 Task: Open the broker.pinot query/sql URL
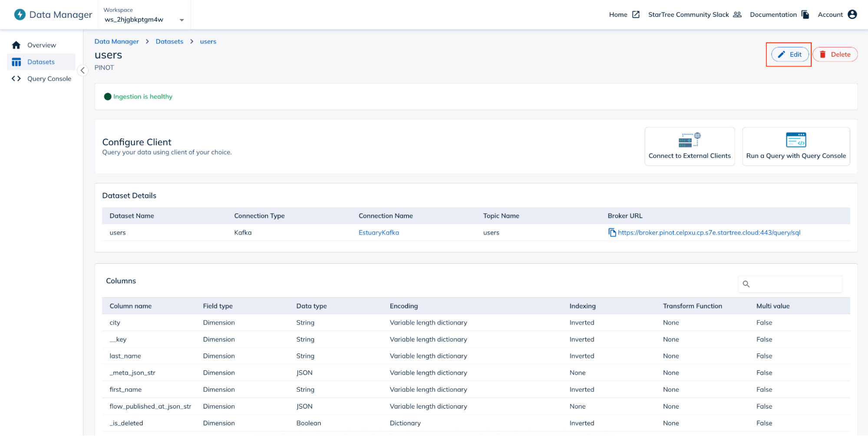pos(709,233)
